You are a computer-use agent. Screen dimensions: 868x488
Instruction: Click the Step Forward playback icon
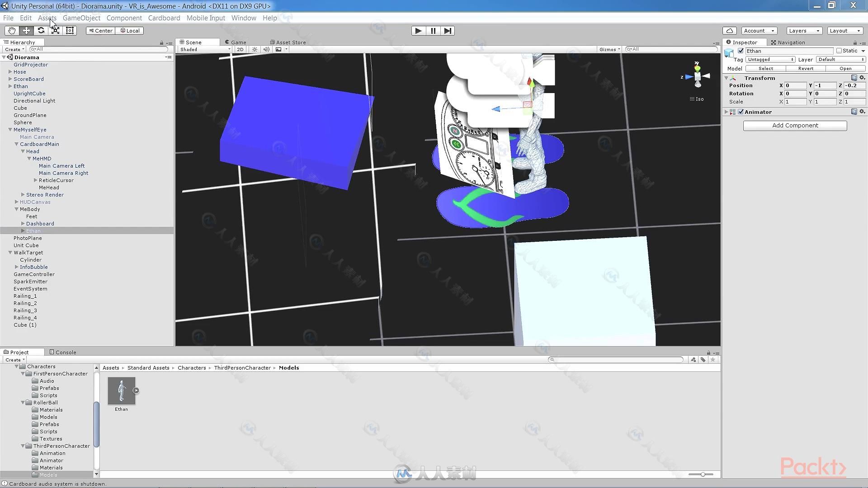tap(448, 30)
